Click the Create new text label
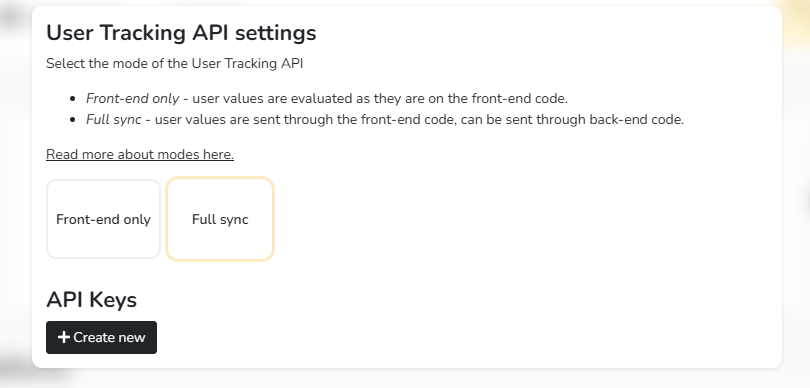This screenshot has width=810, height=388. [110, 337]
